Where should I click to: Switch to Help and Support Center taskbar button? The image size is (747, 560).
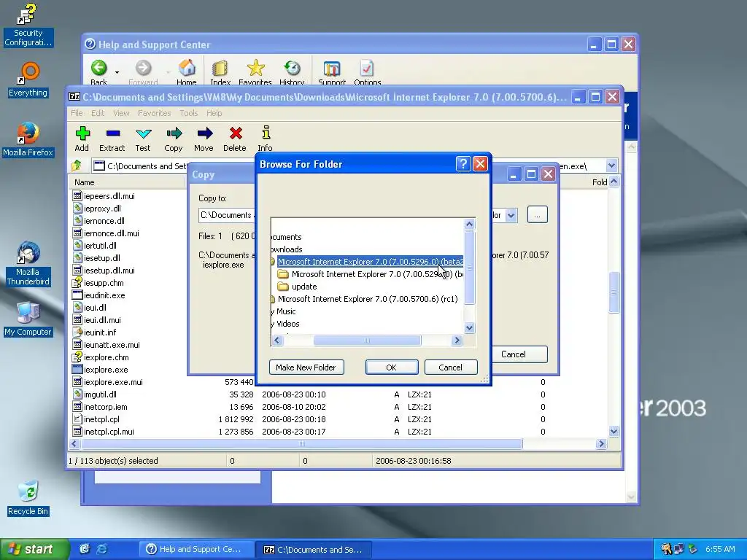[x=196, y=549]
